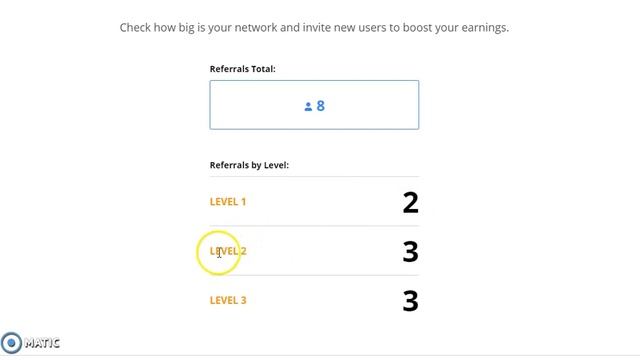Click the blue person icon beside 8
The width and height of the screenshot is (640, 360).
point(308,107)
